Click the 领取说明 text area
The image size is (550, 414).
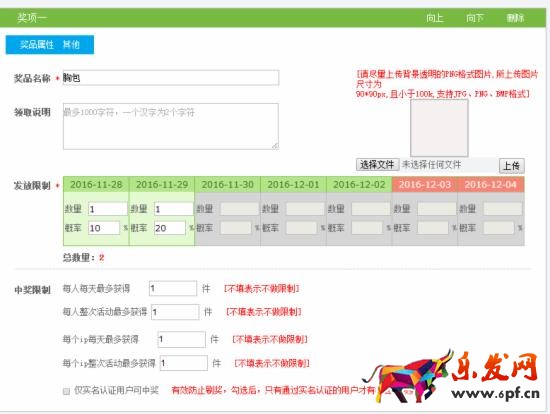[x=171, y=126]
